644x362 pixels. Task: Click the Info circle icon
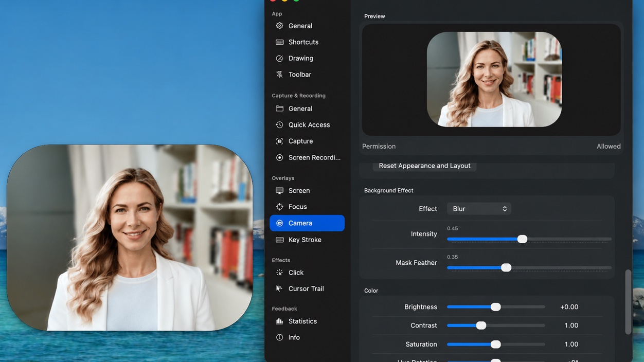coord(279,337)
